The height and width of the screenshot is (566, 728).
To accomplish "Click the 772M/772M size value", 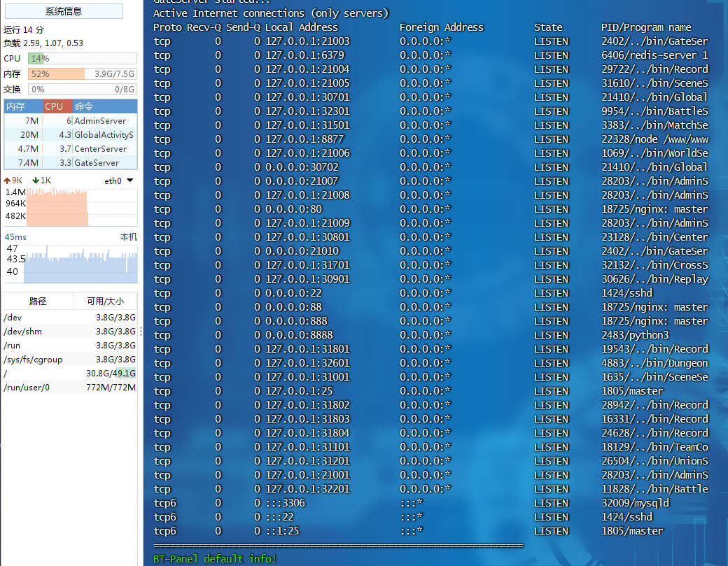I will 111,387.
